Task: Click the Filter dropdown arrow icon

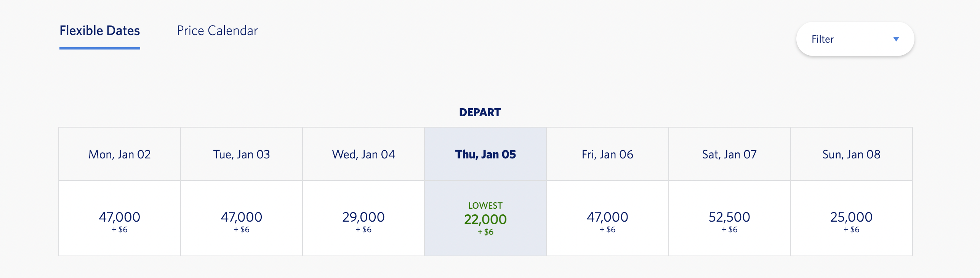Action: [896, 39]
